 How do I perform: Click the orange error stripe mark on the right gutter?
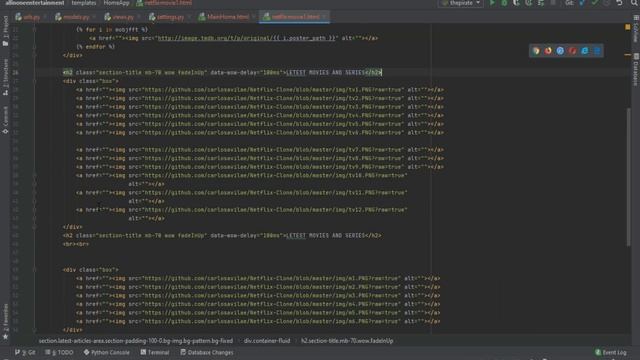tap(628, 55)
